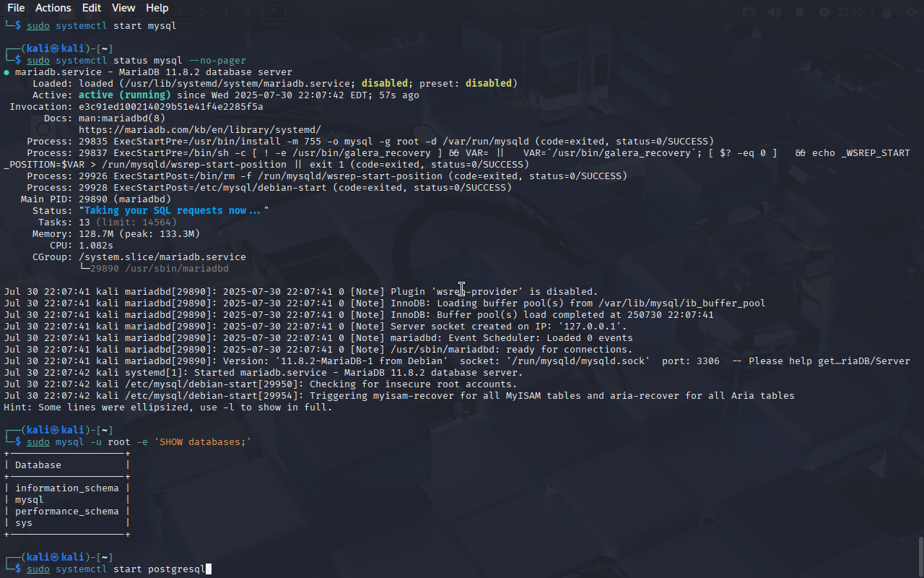The image size is (924, 578).
Task: Click 'port: 3306' in version log line
Action: tap(691, 361)
